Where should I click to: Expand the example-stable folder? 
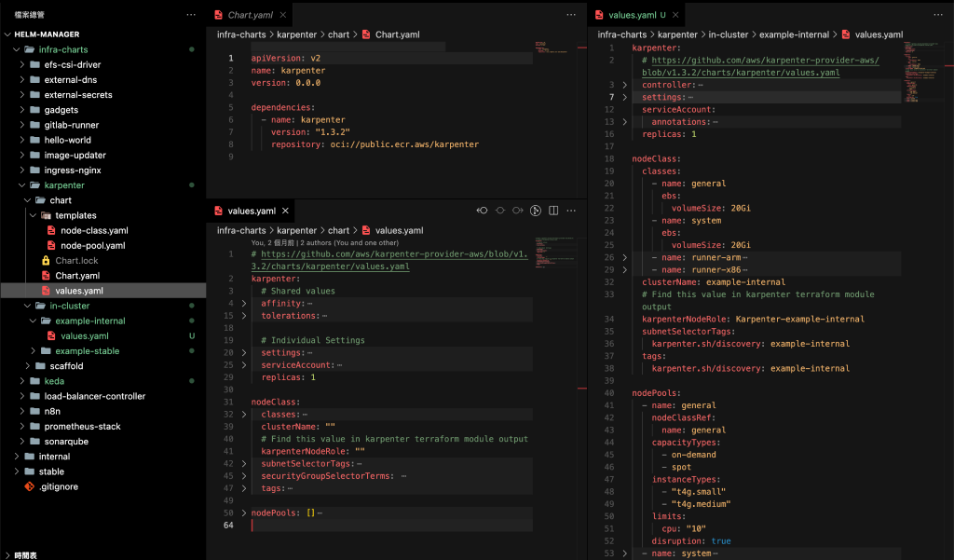[33, 351]
